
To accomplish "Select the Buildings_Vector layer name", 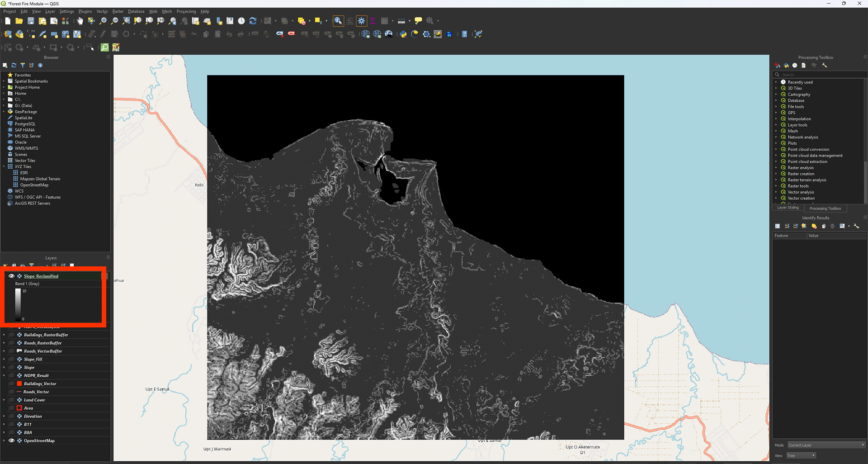I will coord(40,384).
